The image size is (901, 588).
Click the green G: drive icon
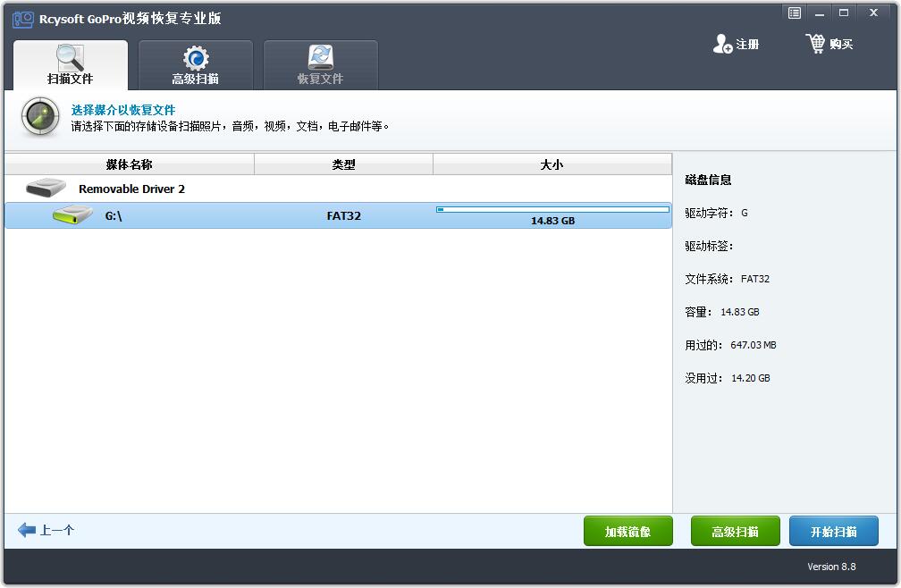[x=72, y=215]
